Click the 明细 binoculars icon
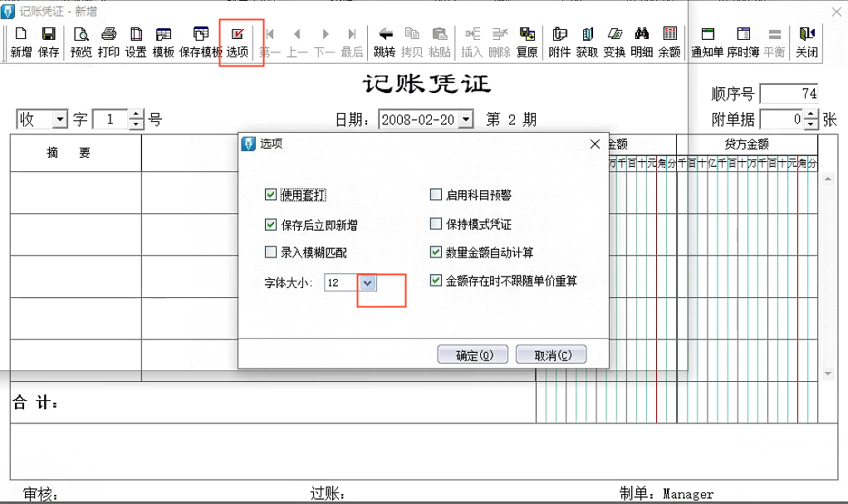Screen dimensions: 848x504 (x=641, y=42)
